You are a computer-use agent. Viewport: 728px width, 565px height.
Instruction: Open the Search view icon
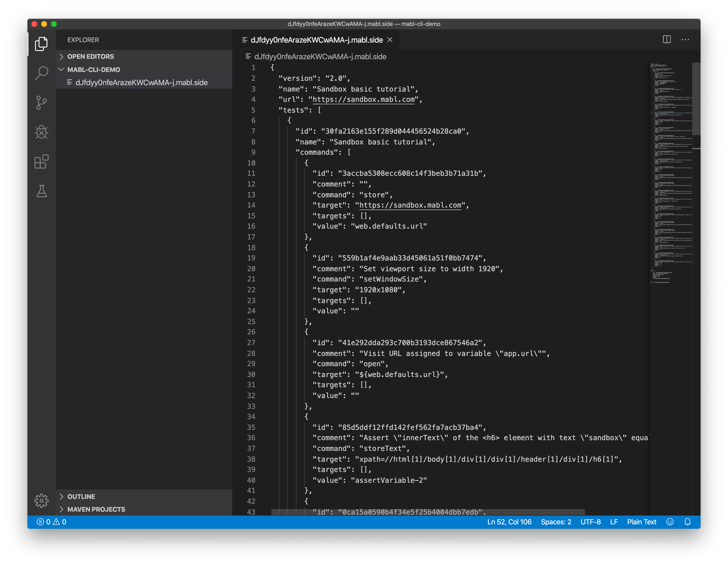pos(41,73)
